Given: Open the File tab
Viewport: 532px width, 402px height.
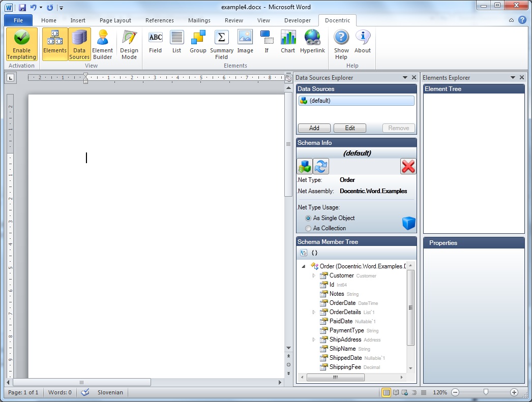Looking at the screenshot, I should (x=18, y=20).
